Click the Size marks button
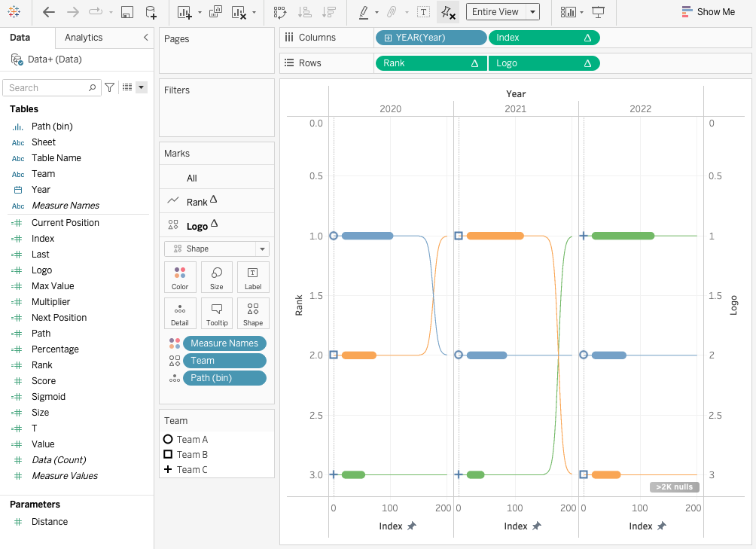756x549 pixels. (216, 277)
